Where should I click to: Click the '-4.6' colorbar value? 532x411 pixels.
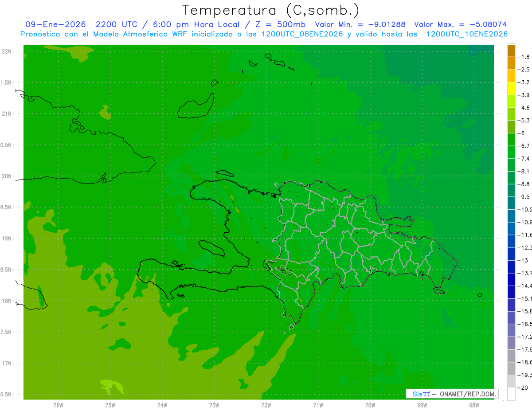click(524, 108)
